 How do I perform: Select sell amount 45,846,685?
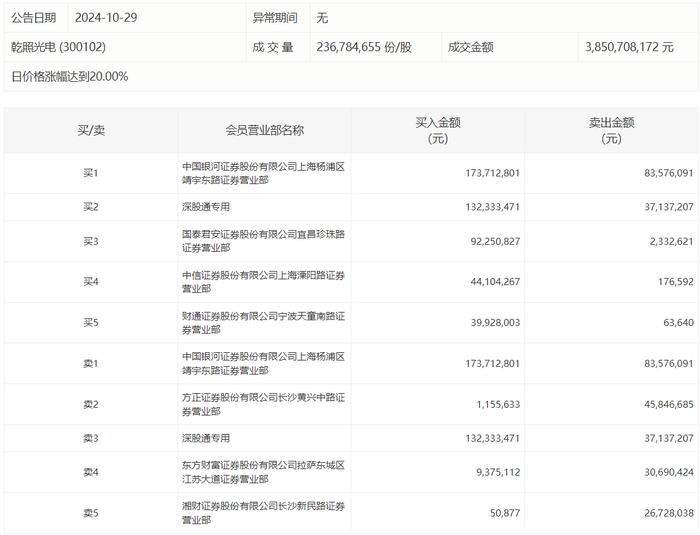[x=669, y=405]
